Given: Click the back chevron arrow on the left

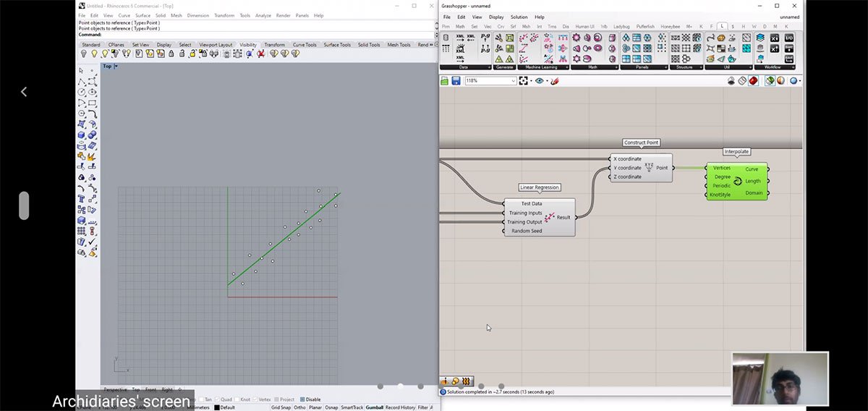Looking at the screenshot, I should (x=23, y=92).
